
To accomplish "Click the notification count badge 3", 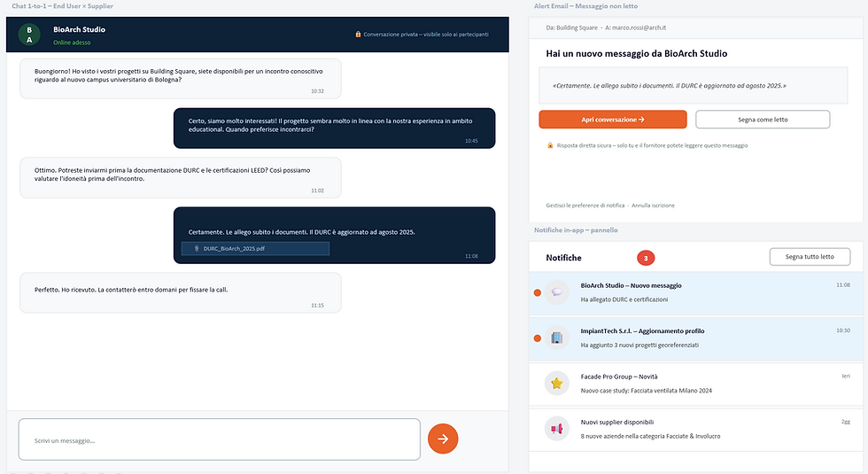I will click(646, 258).
